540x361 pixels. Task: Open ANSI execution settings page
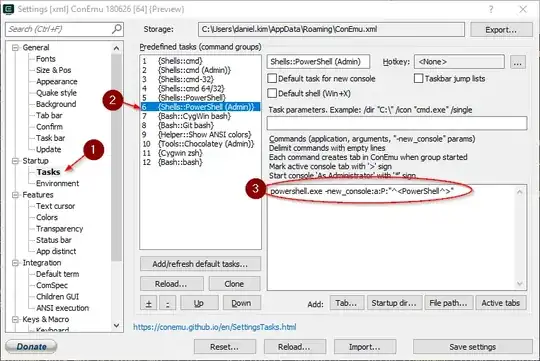pyautogui.click(x=62, y=308)
